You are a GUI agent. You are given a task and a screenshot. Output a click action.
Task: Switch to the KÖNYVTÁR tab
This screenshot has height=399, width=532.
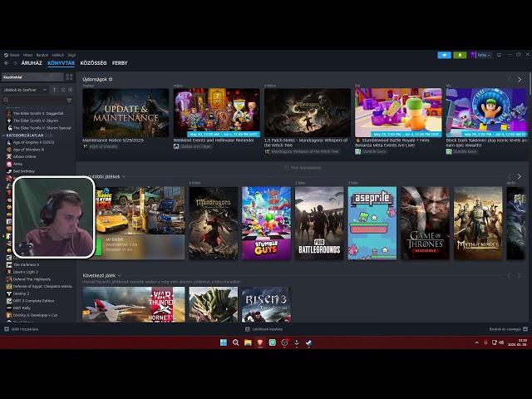(x=61, y=63)
